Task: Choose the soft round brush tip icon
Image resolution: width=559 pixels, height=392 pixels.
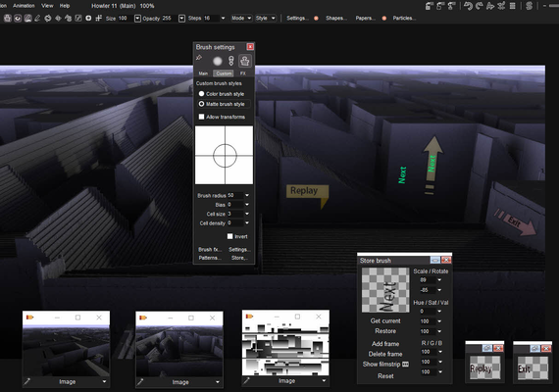Action: tap(218, 62)
